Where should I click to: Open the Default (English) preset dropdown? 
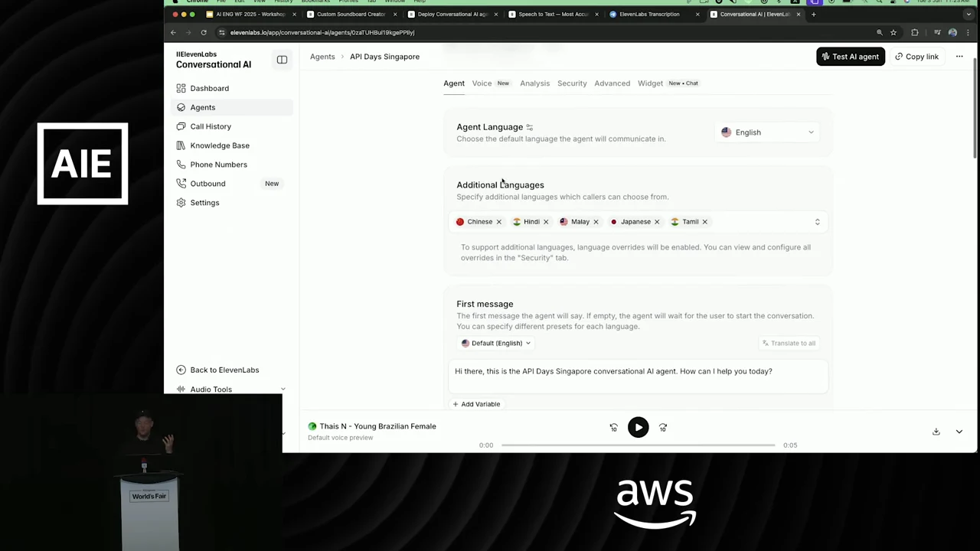(496, 343)
